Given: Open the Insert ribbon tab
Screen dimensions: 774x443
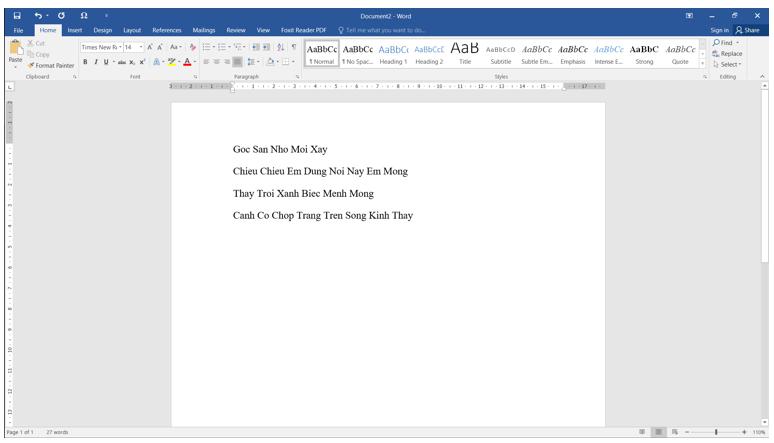Looking at the screenshot, I should (75, 30).
